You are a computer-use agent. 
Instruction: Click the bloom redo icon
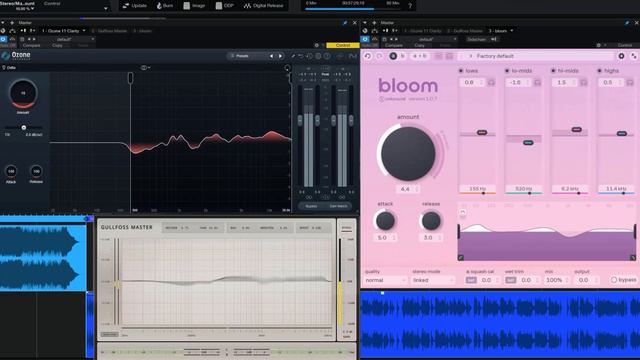click(x=379, y=56)
